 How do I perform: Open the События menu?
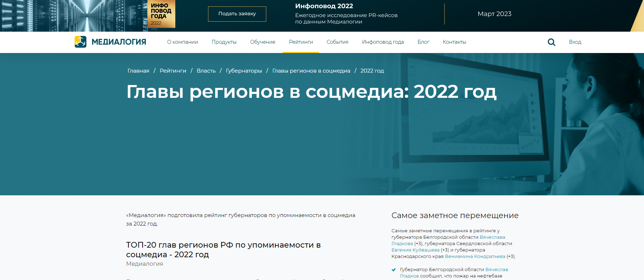(x=337, y=42)
